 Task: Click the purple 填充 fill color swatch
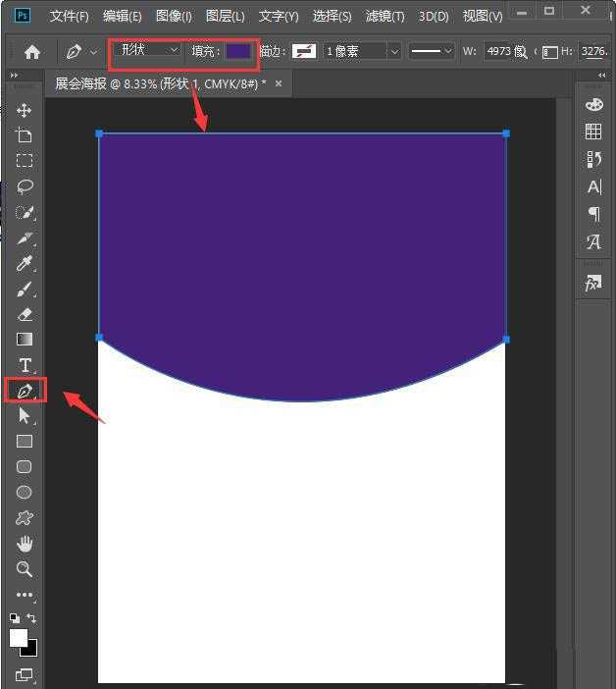pos(238,51)
